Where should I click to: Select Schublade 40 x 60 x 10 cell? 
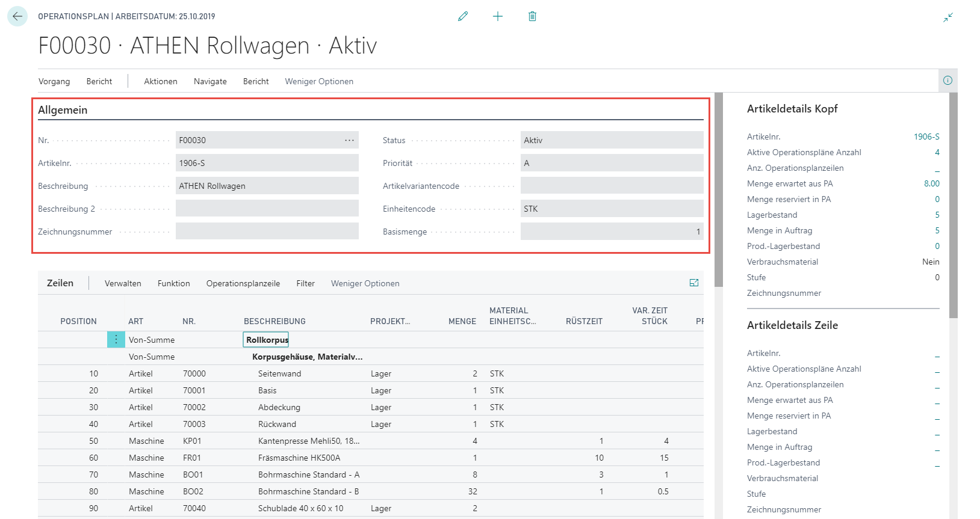301,508
